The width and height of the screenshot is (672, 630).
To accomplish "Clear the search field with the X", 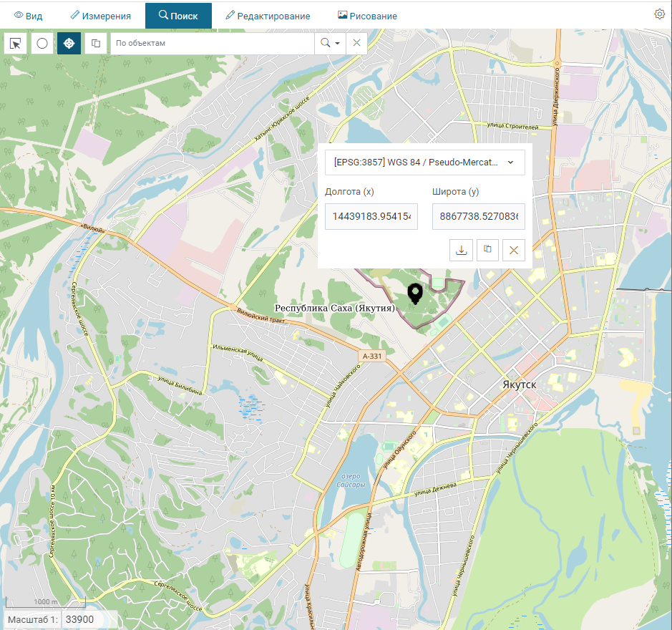I will coord(356,44).
